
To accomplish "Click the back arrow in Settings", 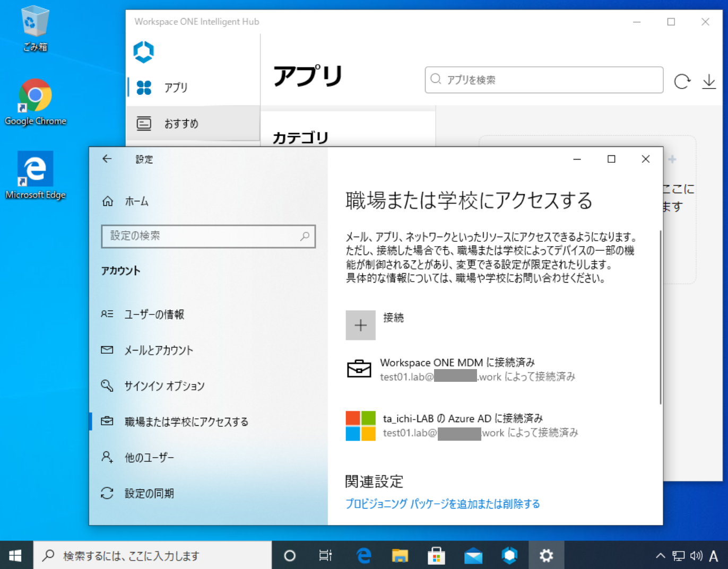I will pos(107,159).
